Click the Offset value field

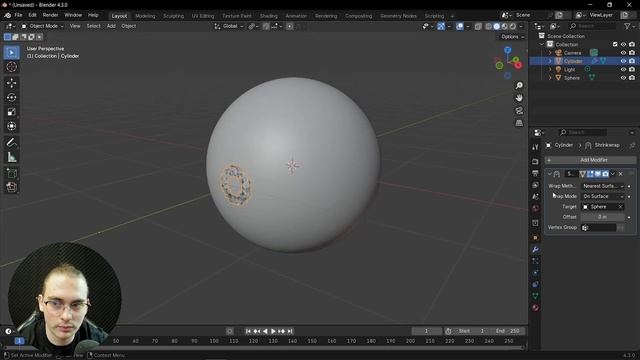click(x=602, y=217)
